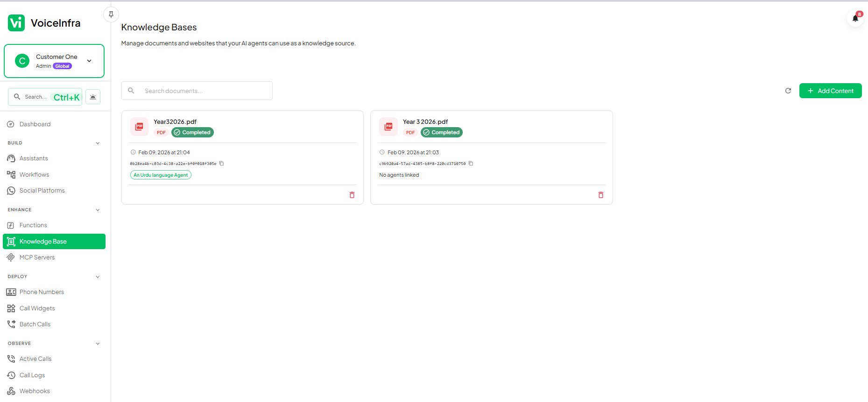Click the Year32026.pdf file name
The image size is (868, 402).
tap(175, 122)
